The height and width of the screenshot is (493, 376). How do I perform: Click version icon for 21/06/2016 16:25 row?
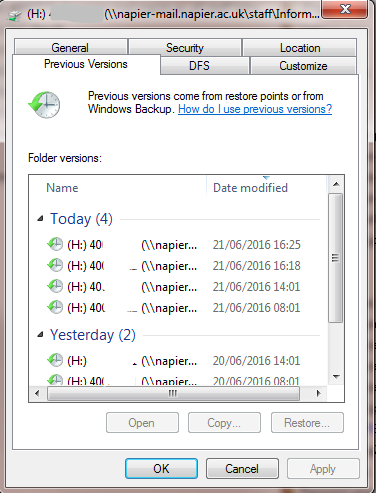[x=55, y=244]
